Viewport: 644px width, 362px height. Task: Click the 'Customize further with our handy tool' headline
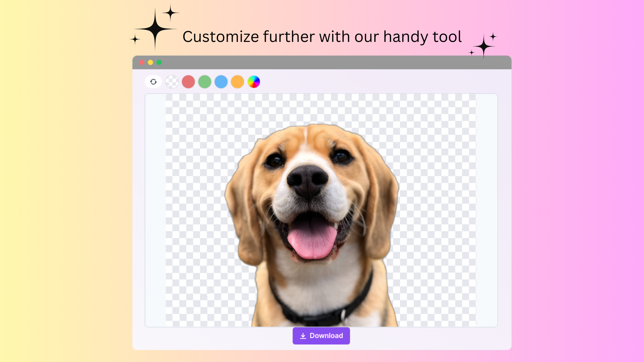pos(322,37)
